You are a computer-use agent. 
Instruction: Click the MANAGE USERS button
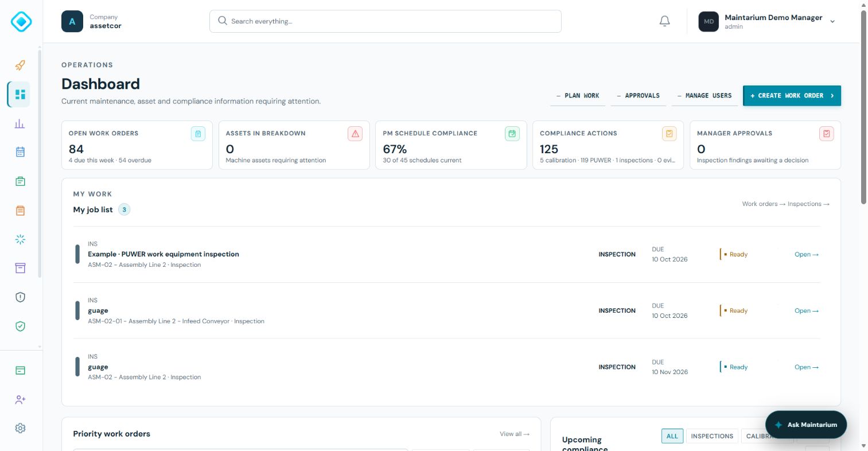pyautogui.click(x=704, y=96)
